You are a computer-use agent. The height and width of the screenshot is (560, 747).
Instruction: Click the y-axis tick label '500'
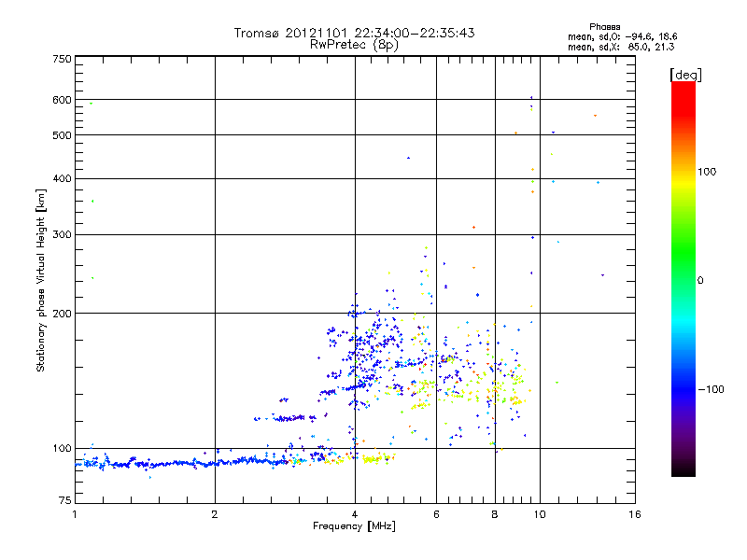coord(62,135)
